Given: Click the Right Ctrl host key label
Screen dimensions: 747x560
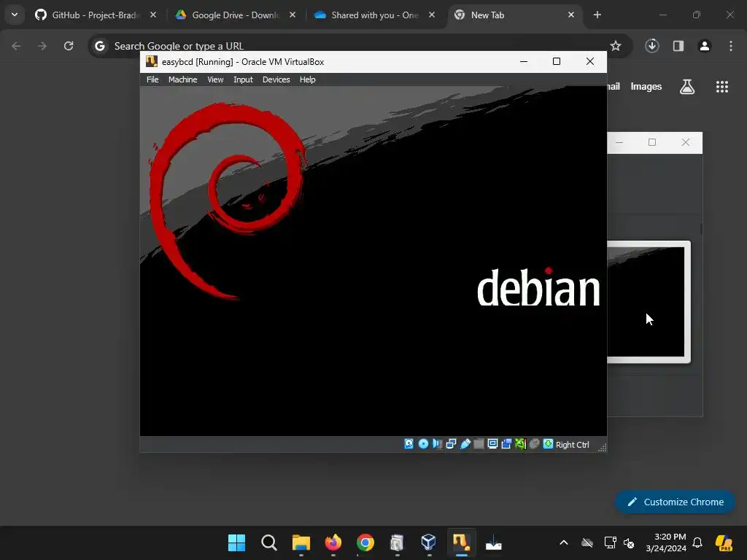Looking at the screenshot, I should click(572, 444).
